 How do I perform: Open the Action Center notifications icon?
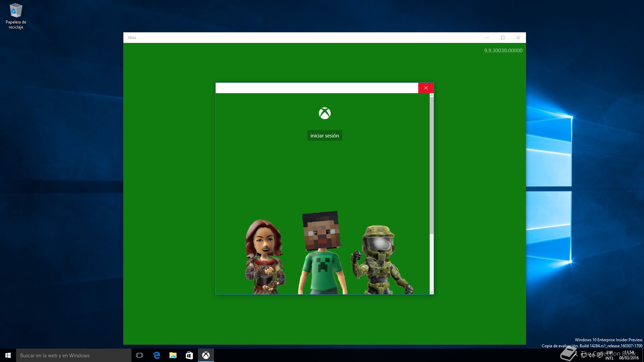point(600,355)
